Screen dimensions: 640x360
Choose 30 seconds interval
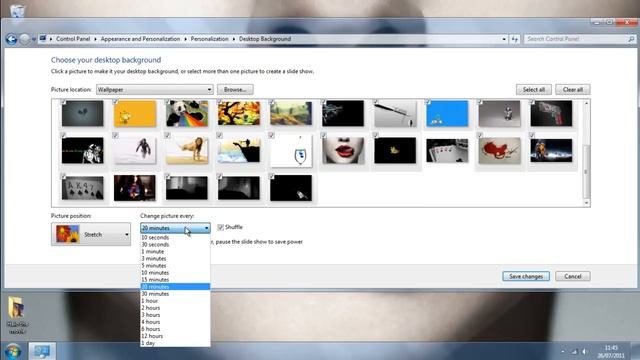pos(176,244)
